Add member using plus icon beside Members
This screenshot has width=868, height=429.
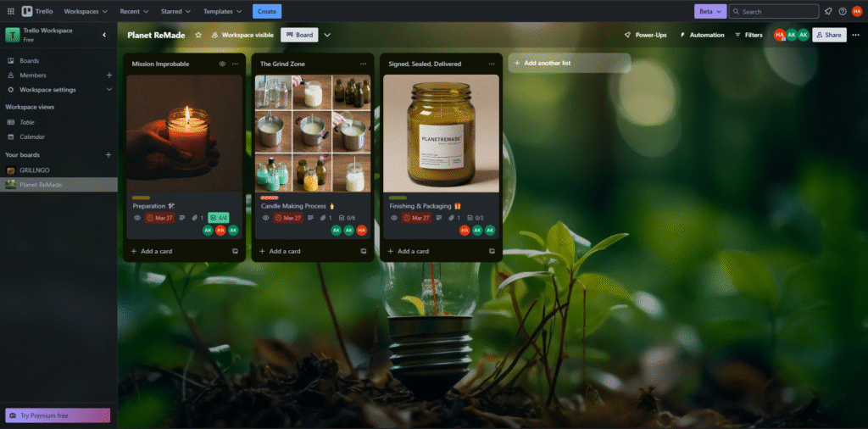[x=108, y=75]
